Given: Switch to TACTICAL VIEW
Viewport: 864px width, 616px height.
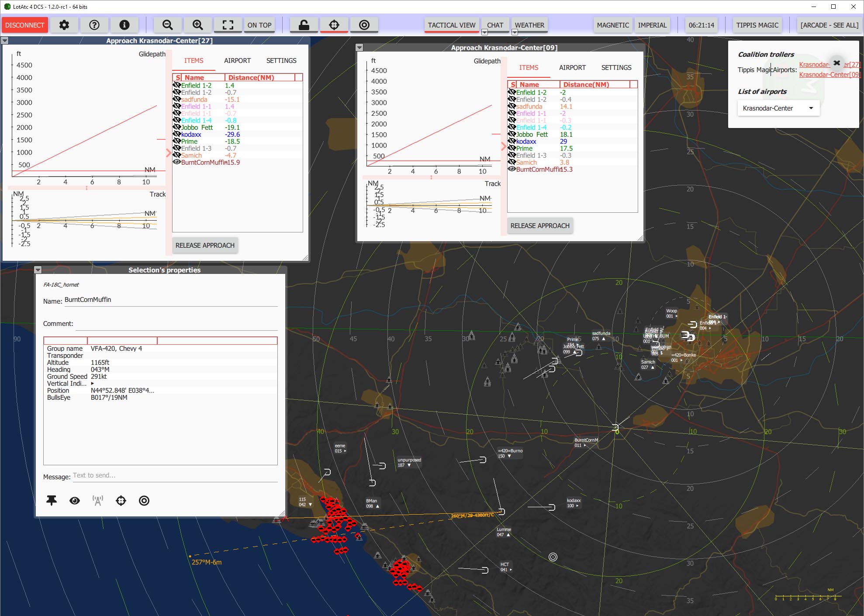Looking at the screenshot, I should point(452,25).
